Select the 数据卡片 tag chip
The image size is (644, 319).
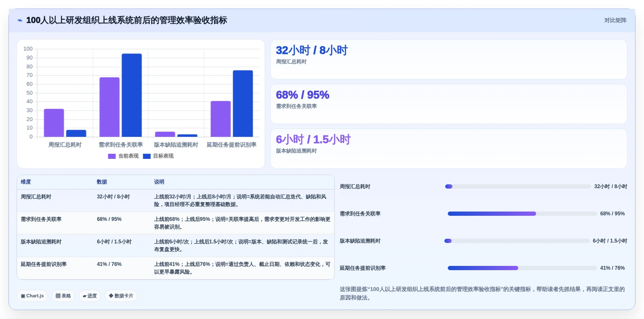point(121,296)
